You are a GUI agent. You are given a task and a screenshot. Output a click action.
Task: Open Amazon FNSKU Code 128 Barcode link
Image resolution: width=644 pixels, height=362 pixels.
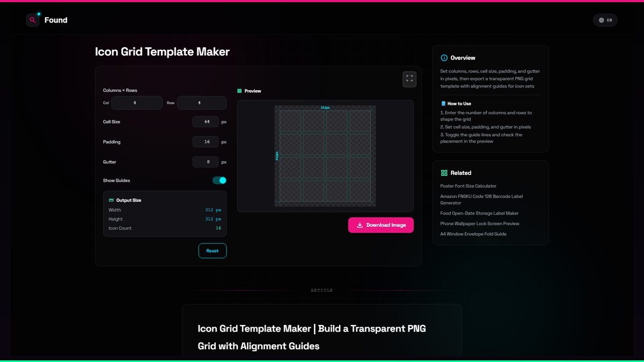(x=481, y=200)
